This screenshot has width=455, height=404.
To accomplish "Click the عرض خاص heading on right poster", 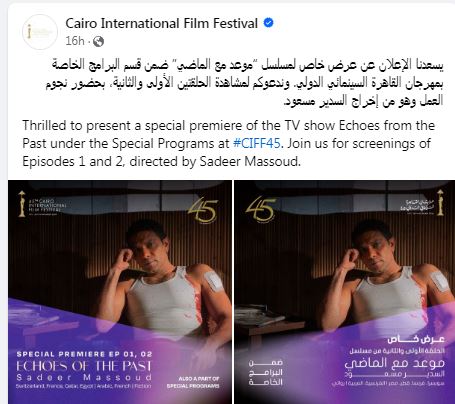I will pos(416,339).
